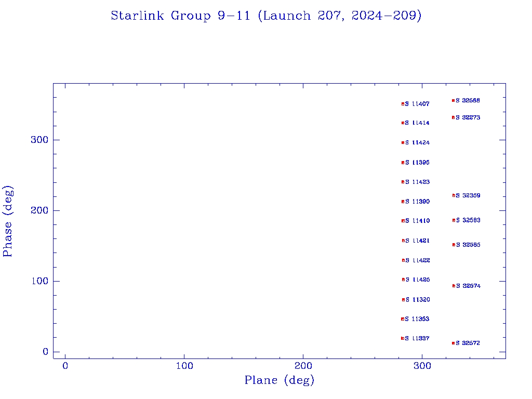Click the 300 tick label on Plane axis
The height and width of the screenshot is (399, 532).
(422, 366)
